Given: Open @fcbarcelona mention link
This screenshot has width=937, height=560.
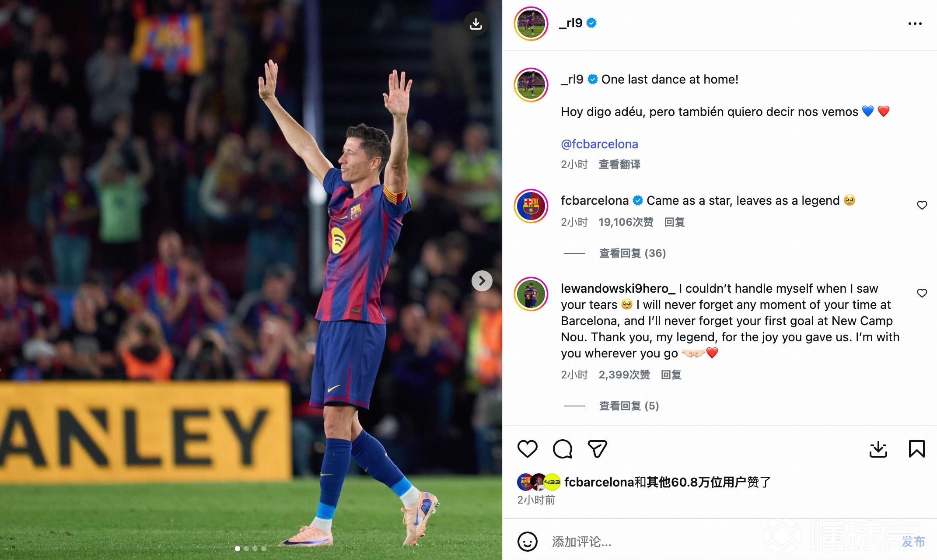Looking at the screenshot, I should coord(599,144).
